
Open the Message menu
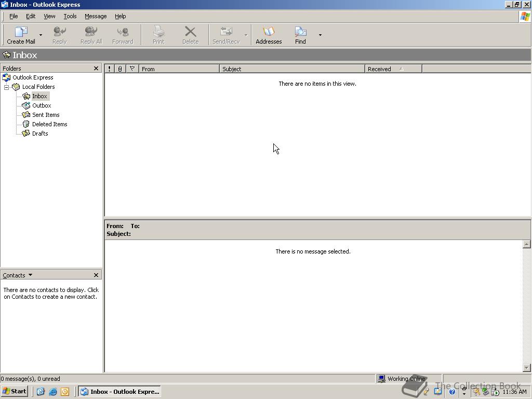coord(96,16)
